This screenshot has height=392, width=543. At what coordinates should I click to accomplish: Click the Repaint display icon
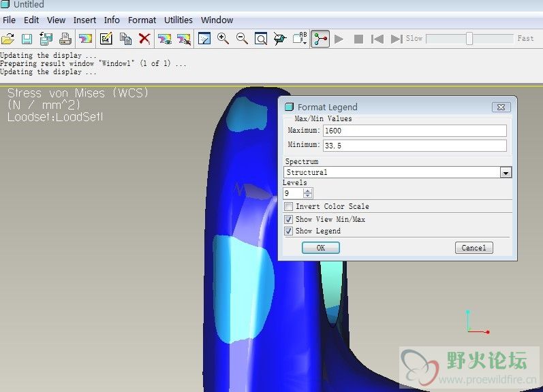coord(204,38)
